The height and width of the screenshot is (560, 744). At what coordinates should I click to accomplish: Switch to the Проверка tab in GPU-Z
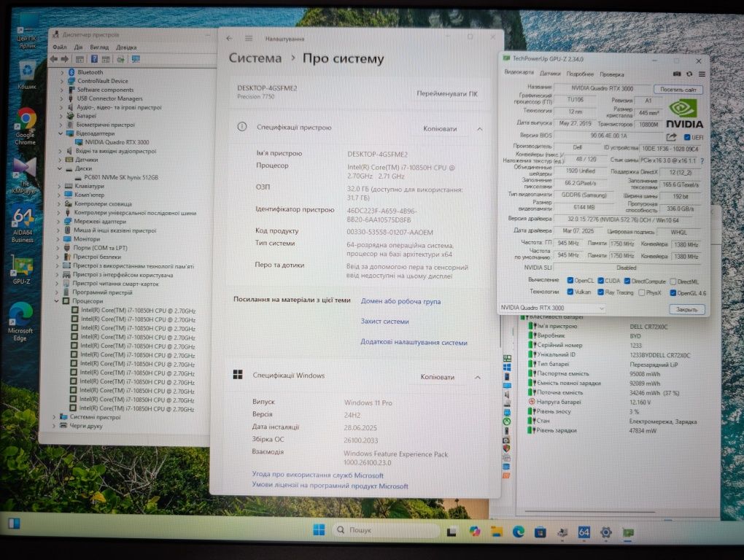pyautogui.click(x=612, y=74)
